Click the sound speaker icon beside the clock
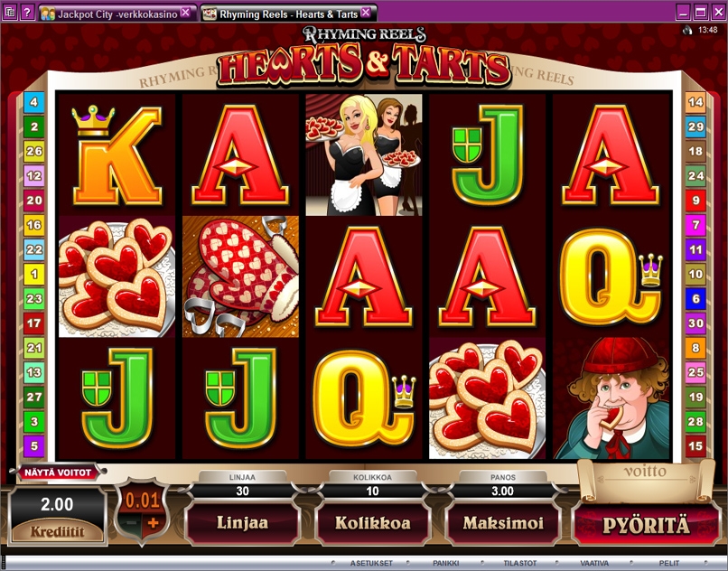Image resolution: width=728 pixels, height=571 pixels. tap(687, 30)
